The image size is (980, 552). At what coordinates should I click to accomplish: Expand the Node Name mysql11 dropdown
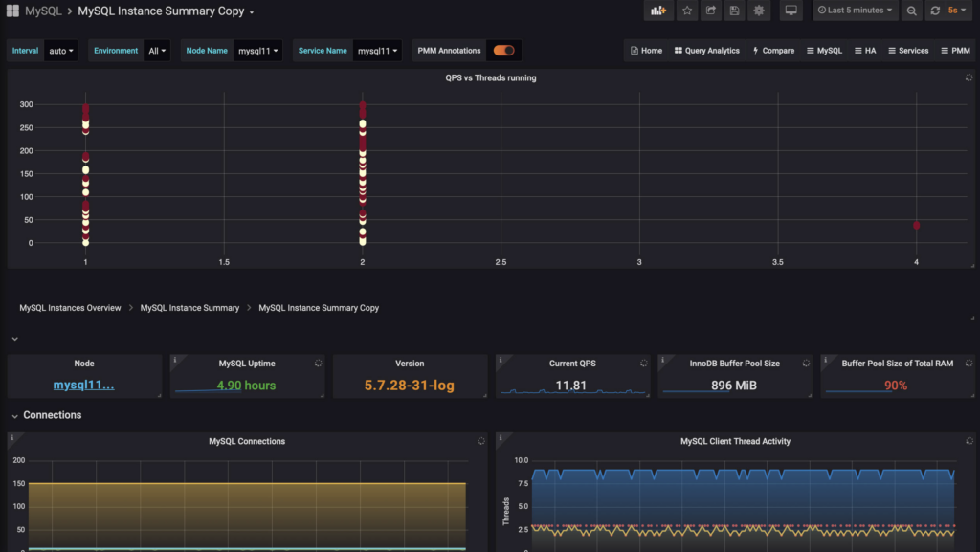tap(257, 51)
